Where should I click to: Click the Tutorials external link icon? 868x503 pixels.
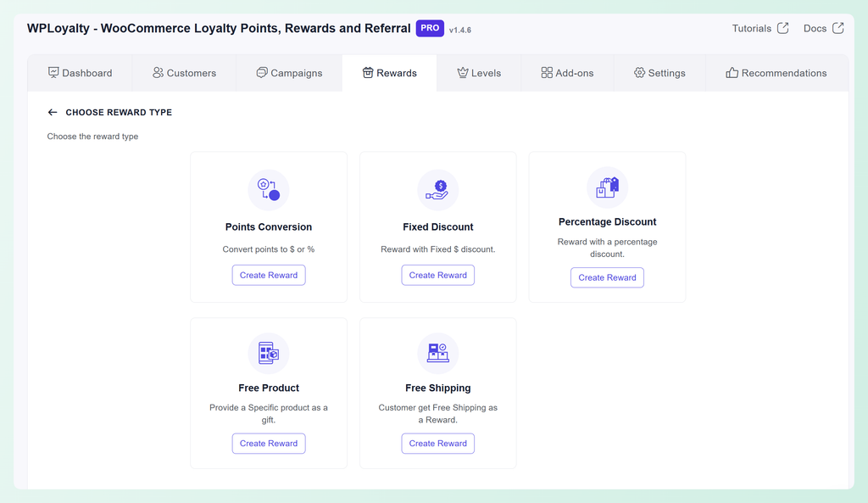click(782, 28)
